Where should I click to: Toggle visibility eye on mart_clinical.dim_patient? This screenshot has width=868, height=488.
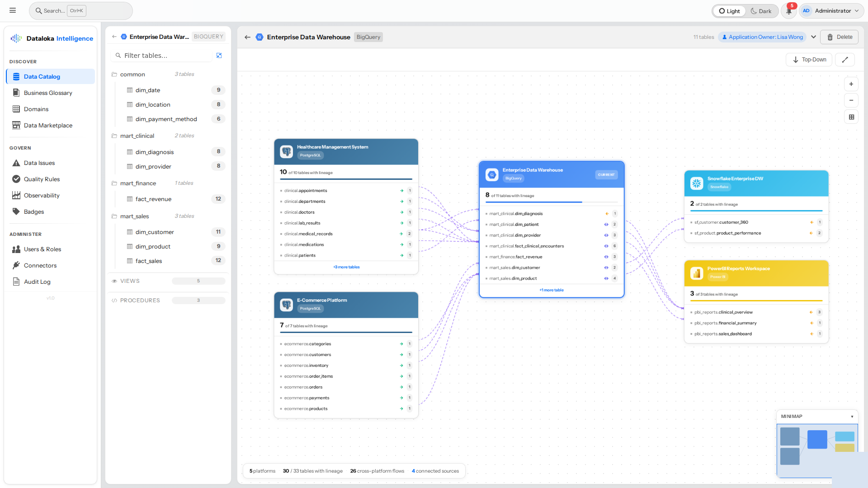[x=606, y=224]
